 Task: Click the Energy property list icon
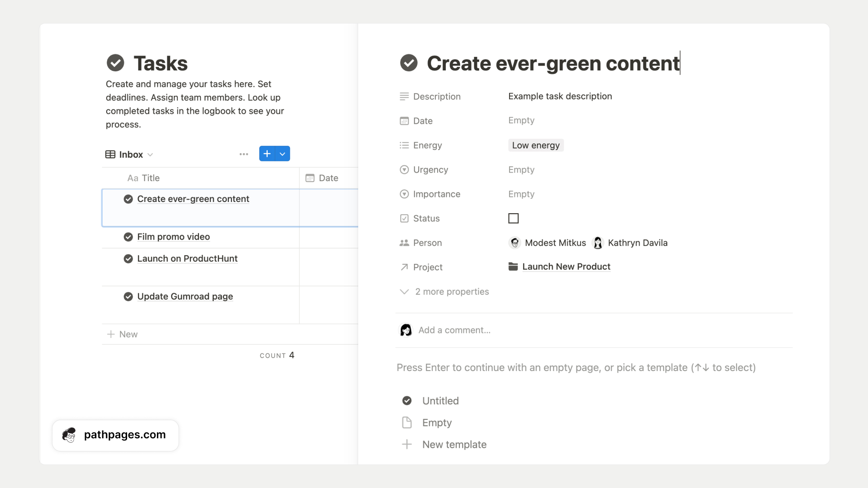404,145
